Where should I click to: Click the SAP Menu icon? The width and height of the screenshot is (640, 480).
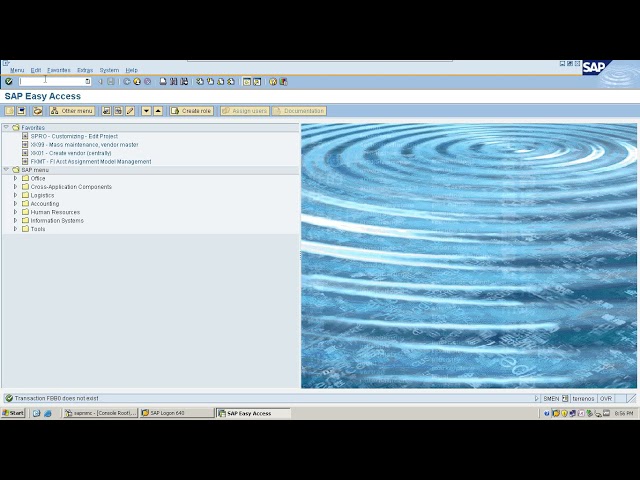(21, 111)
